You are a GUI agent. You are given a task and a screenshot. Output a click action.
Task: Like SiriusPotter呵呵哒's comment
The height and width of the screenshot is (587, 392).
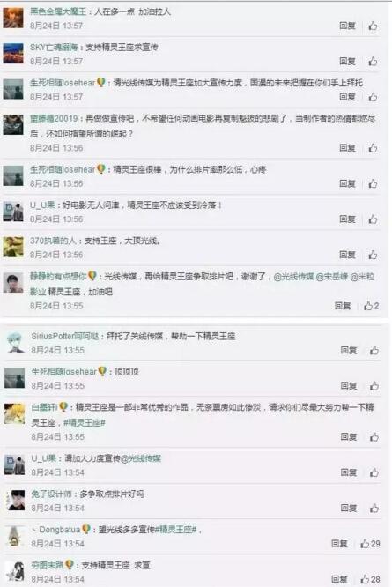[374, 350]
